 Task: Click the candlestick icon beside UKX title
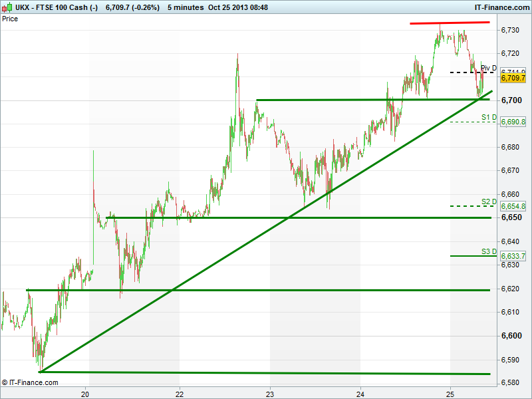point(7,7)
